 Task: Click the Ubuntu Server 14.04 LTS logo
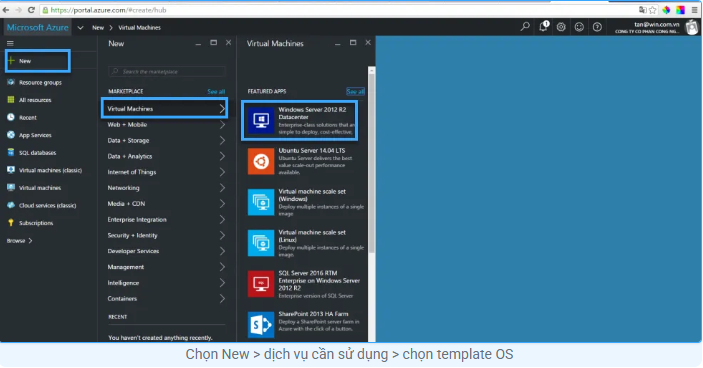261,161
